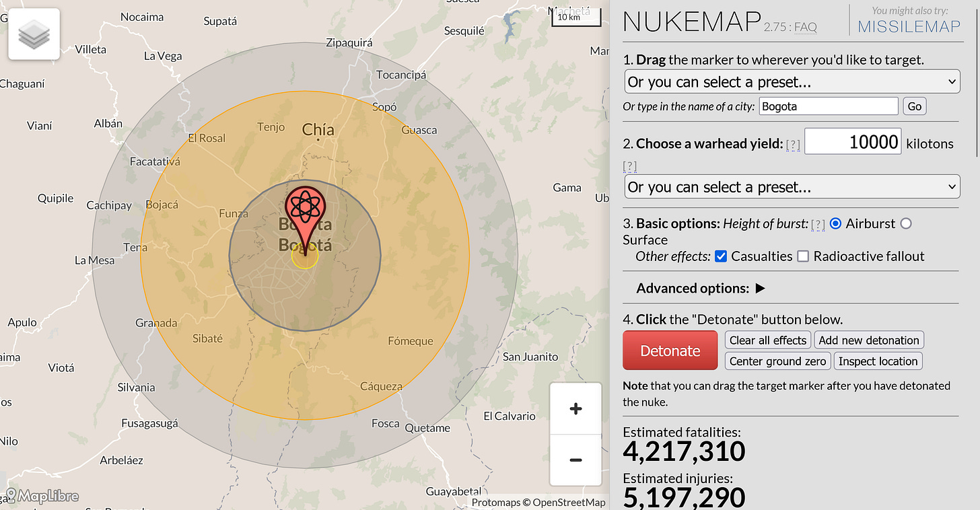Open the target location preset dropdown
Viewport: 980px width, 510px height.
[792, 82]
